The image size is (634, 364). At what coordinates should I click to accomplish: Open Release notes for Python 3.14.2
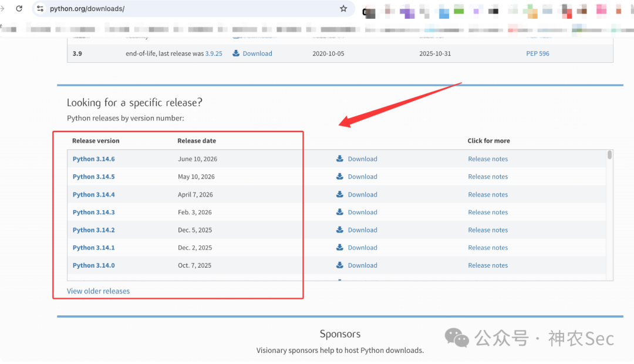(488, 230)
